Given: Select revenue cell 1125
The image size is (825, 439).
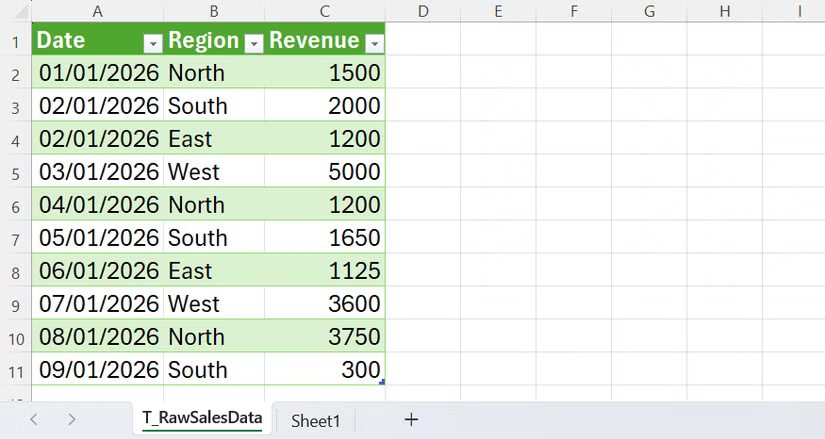Looking at the screenshot, I should point(325,270).
